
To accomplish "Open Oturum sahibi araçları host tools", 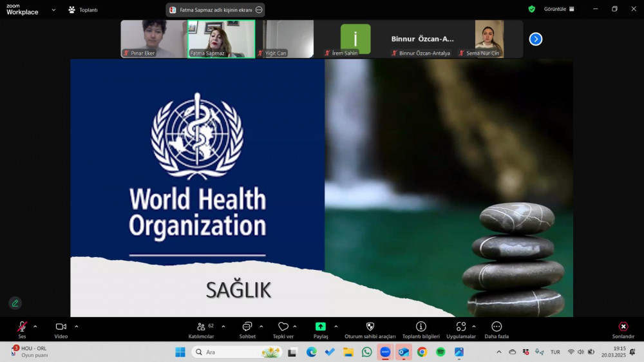I will click(x=370, y=330).
